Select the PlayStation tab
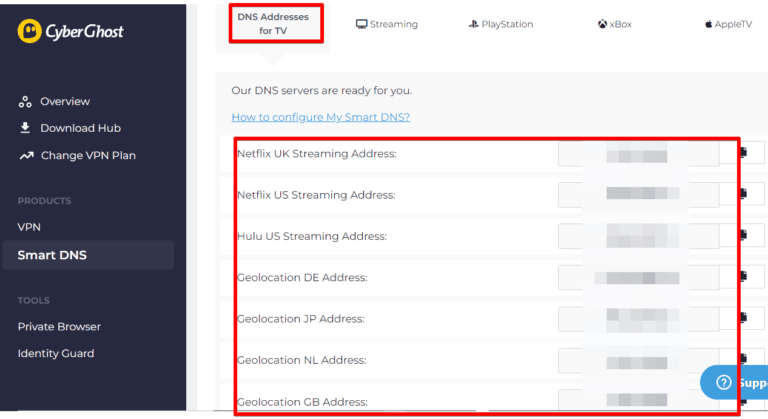This screenshot has height=419, width=768. (501, 24)
